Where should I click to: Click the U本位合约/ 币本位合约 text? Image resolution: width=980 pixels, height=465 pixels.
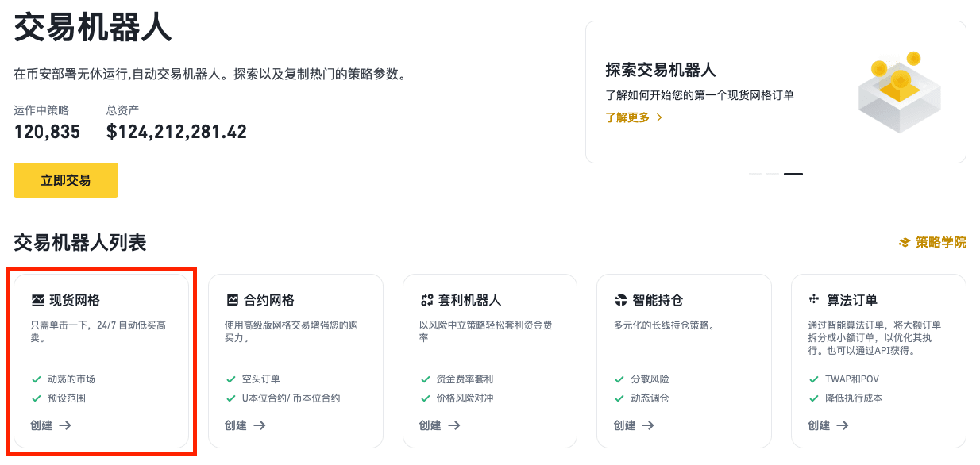[291, 398]
